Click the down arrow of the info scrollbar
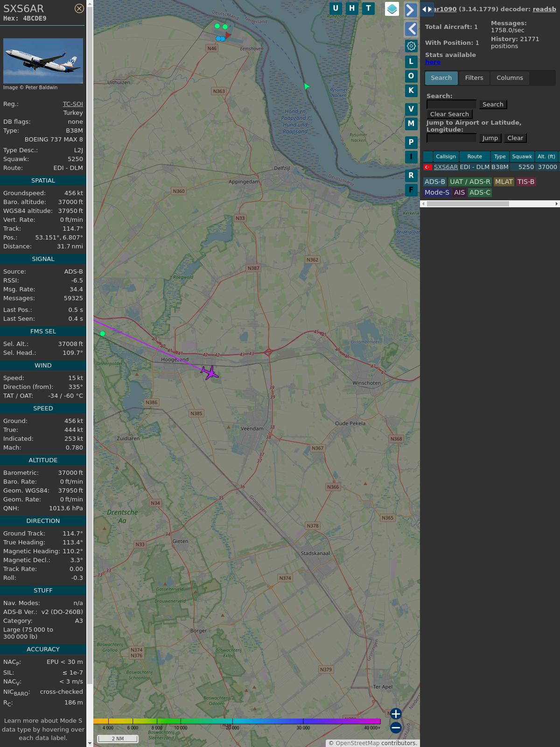560x747 pixels. (x=90, y=743)
